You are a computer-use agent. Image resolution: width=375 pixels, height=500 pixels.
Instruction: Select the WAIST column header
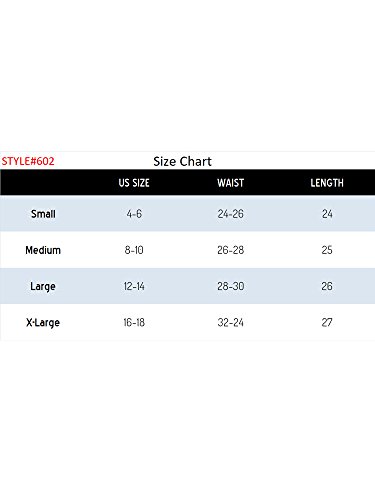231,183
